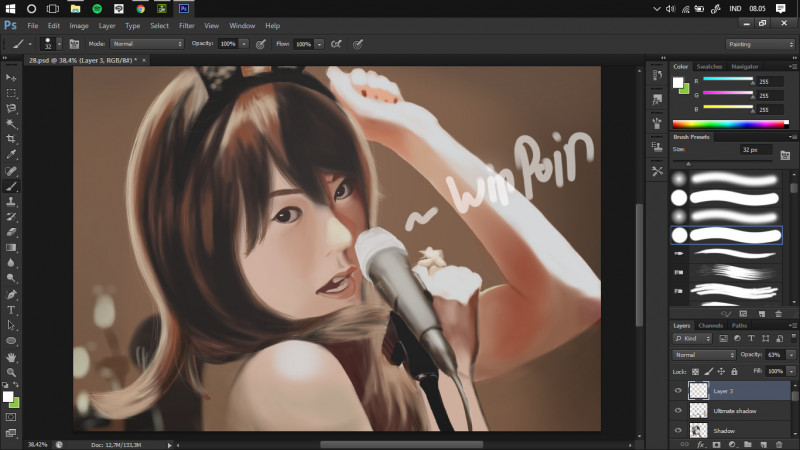Click brush Size input field
Image resolution: width=800 pixels, height=450 pixels.
coord(756,150)
